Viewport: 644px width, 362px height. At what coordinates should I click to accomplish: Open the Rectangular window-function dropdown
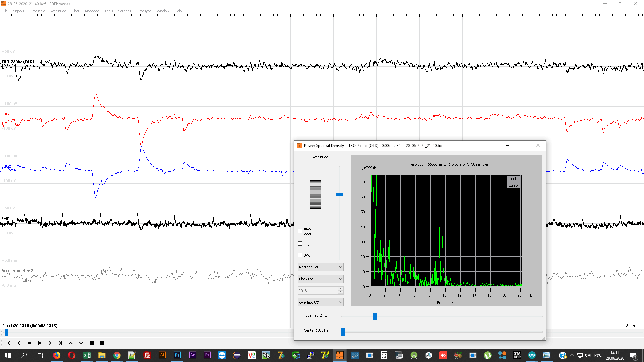point(321,267)
